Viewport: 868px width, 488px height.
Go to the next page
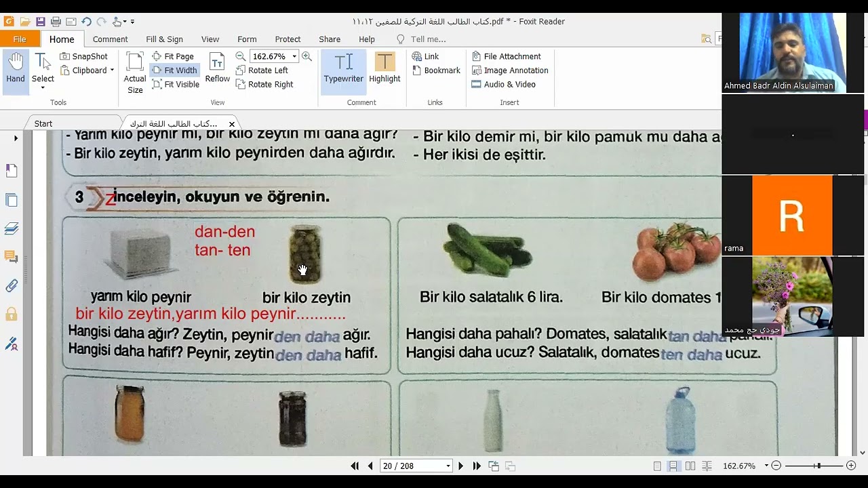[x=460, y=466]
